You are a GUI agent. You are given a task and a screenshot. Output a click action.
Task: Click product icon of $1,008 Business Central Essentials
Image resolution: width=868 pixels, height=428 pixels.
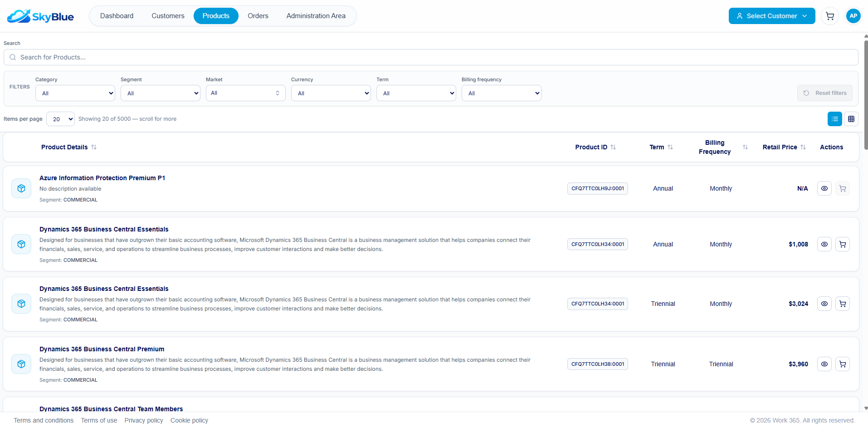pyautogui.click(x=21, y=244)
